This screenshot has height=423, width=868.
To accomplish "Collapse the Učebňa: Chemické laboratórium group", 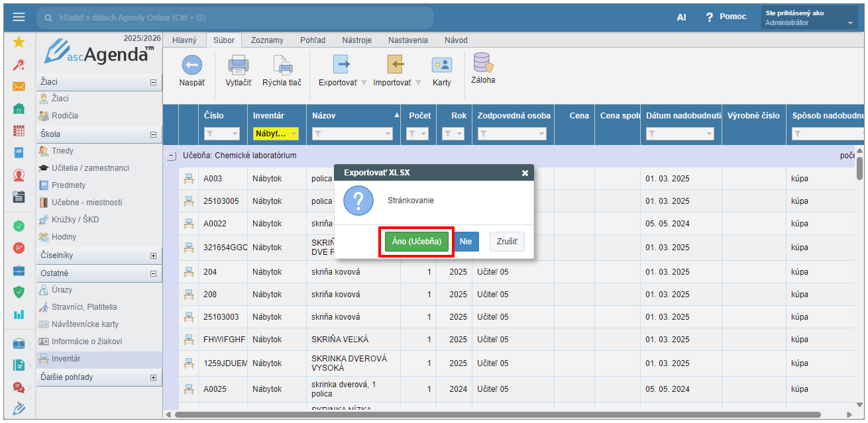I will (172, 156).
